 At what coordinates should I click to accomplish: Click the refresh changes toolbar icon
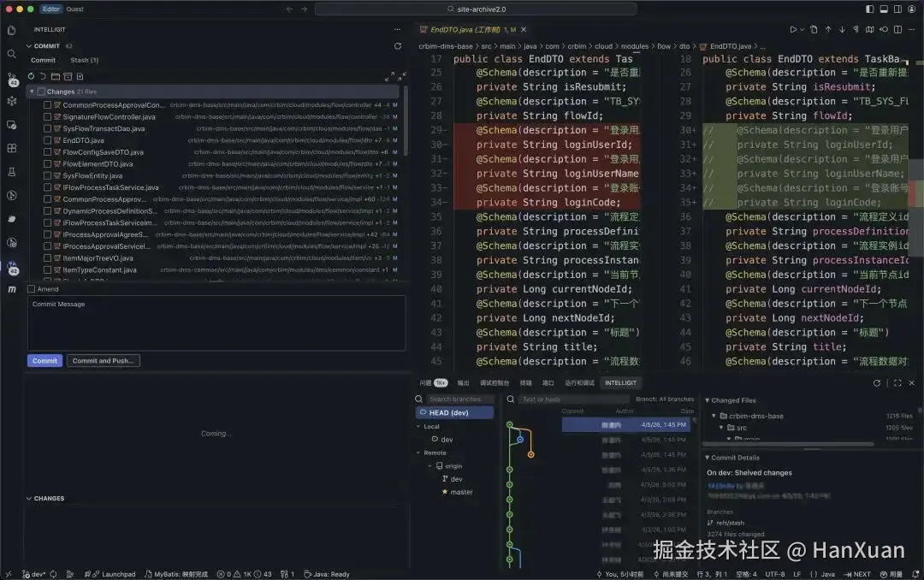point(32,77)
